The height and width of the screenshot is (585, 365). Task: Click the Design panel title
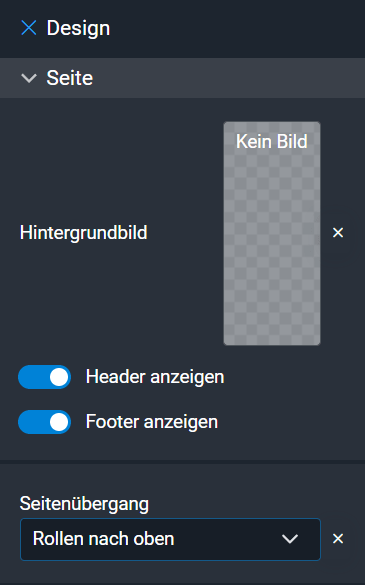click(78, 28)
